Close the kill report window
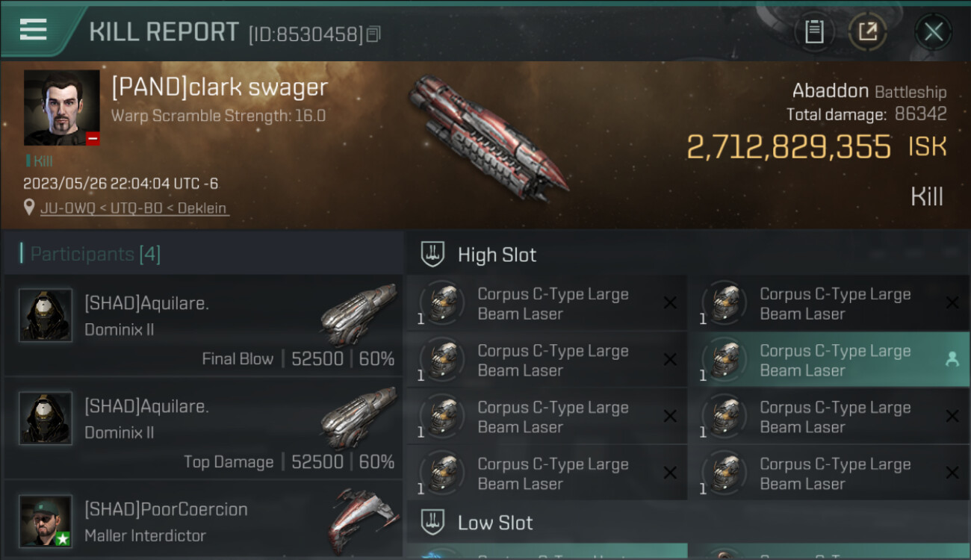 click(x=934, y=31)
